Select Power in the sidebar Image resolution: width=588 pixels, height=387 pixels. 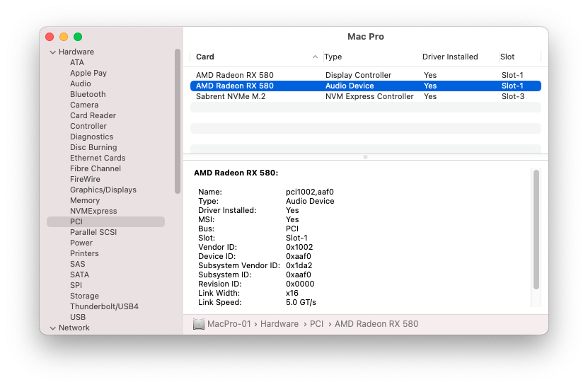[81, 243]
